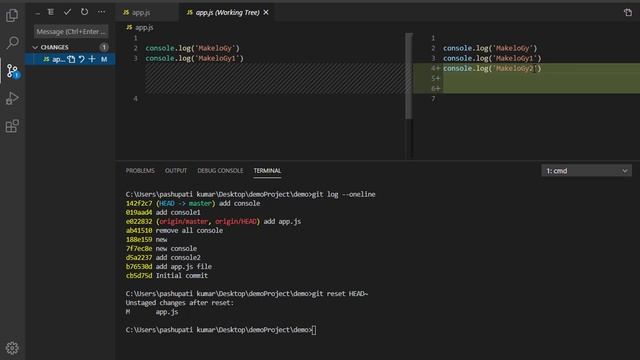Click the open file icon at editor top-right
The width and height of the screenshot is (640, 360).
tap(628, 13)
